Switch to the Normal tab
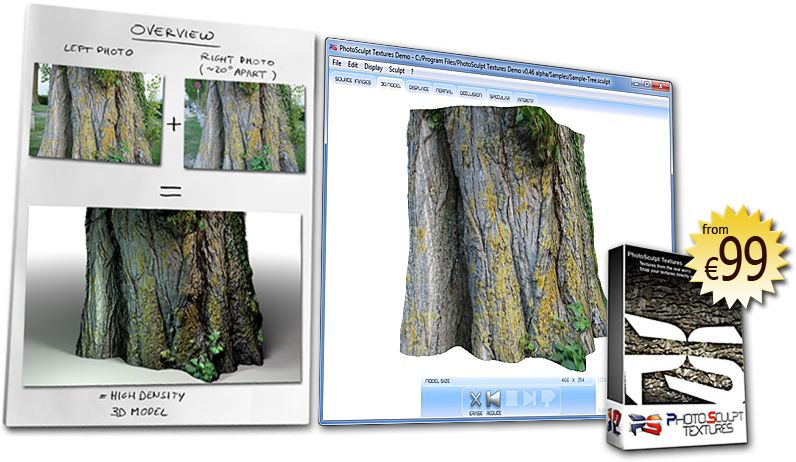Viewport: 796px width, 462px height. (444, 91)
